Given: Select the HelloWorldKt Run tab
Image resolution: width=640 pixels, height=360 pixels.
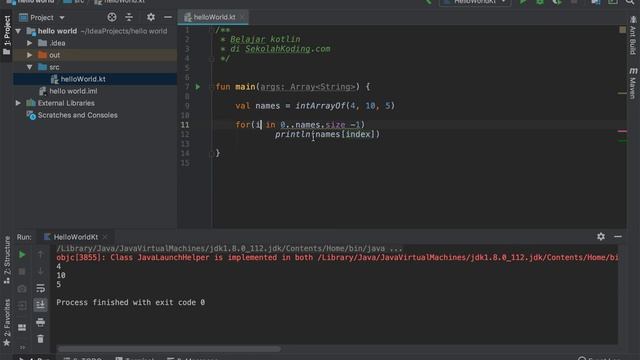Looking at the screenshot, I should (x=76, y=237).
